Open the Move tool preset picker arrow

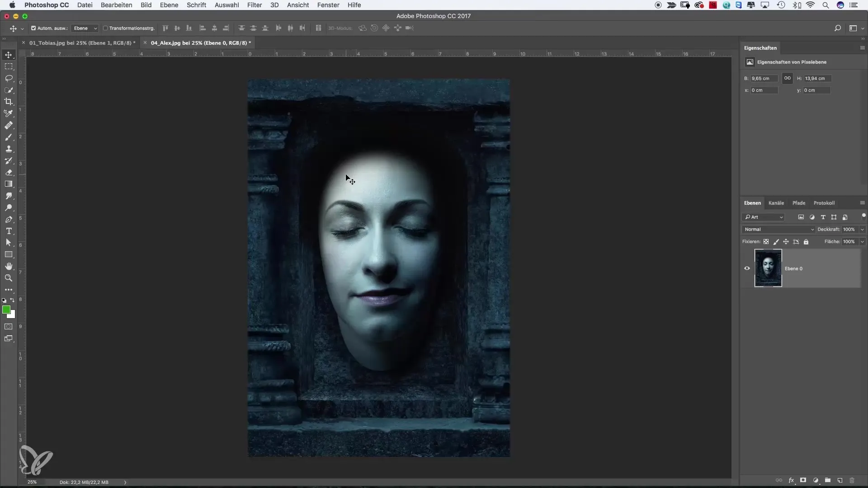(x=22, y=28)
